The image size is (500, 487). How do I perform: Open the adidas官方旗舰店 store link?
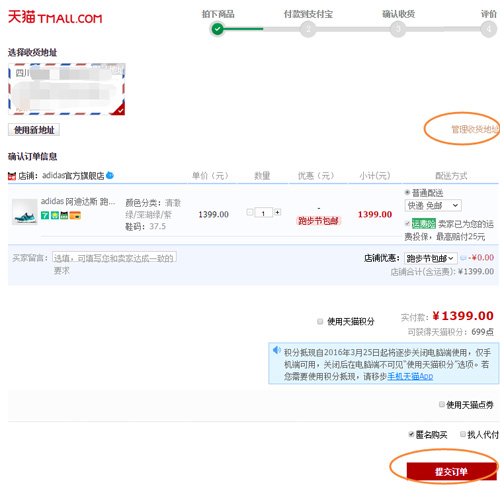[x=73, y=175]
